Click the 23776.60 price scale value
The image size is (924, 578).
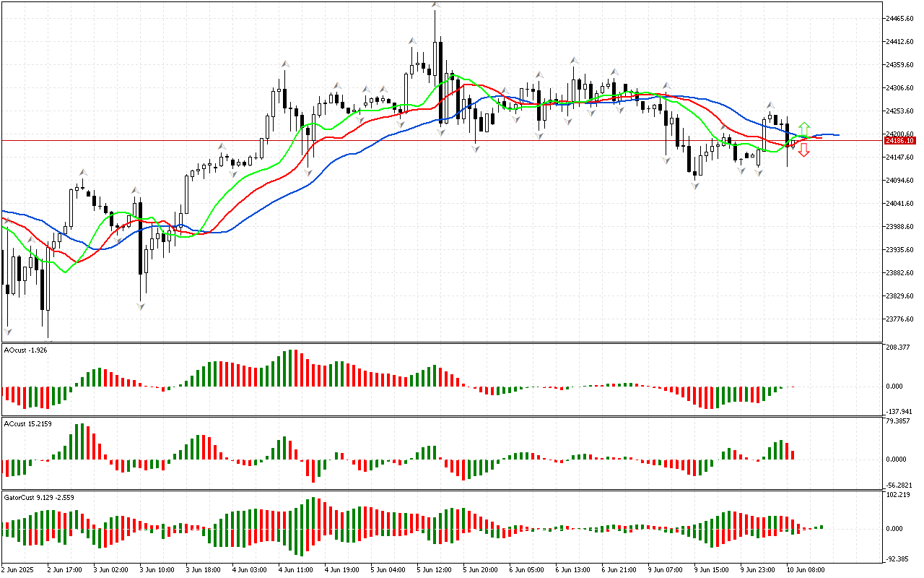[x=899, y=319]
